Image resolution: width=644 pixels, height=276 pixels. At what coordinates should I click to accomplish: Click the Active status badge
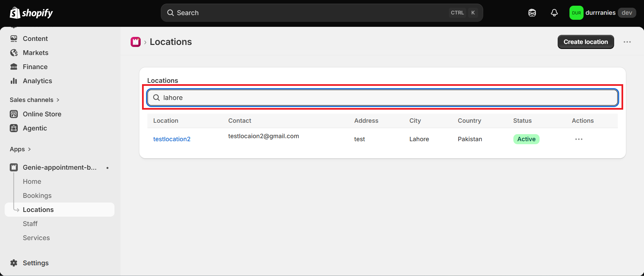526,139
